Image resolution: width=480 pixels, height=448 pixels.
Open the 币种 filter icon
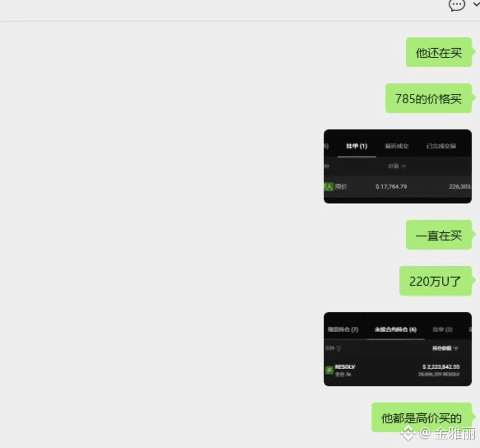[x=339, y=349]
